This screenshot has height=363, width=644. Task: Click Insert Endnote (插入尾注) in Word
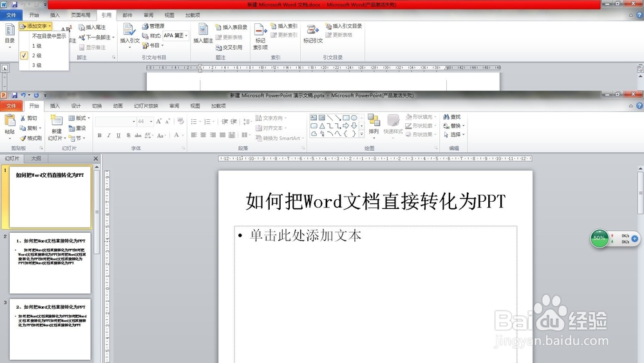(x=92, y=27)
